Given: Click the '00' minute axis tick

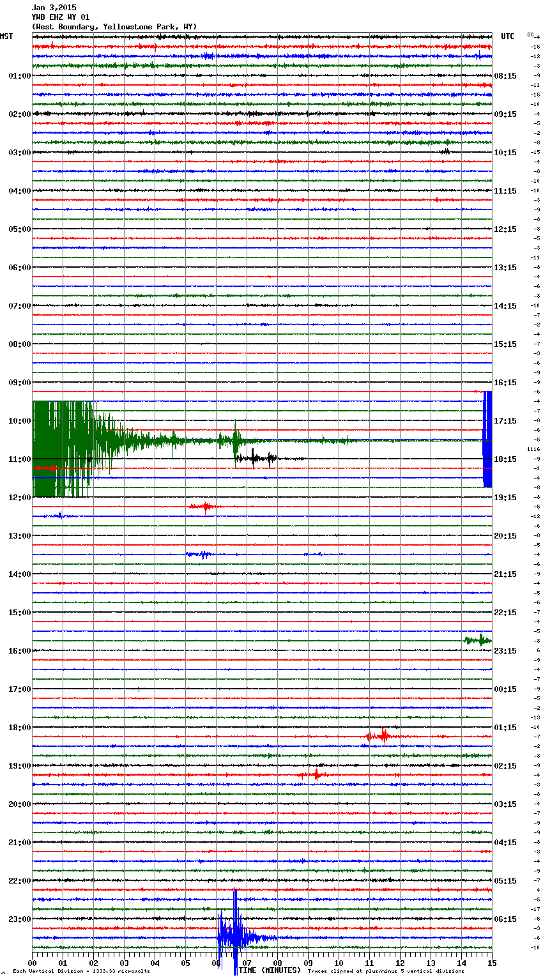Looking at the screenshot, I should click(x=33, y=963).
